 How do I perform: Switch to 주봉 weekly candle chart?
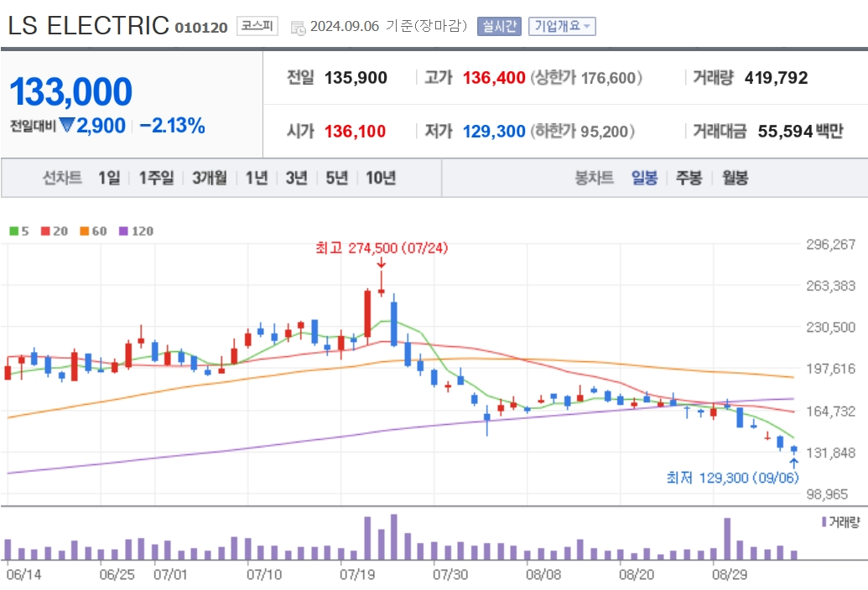click(689, 178)
